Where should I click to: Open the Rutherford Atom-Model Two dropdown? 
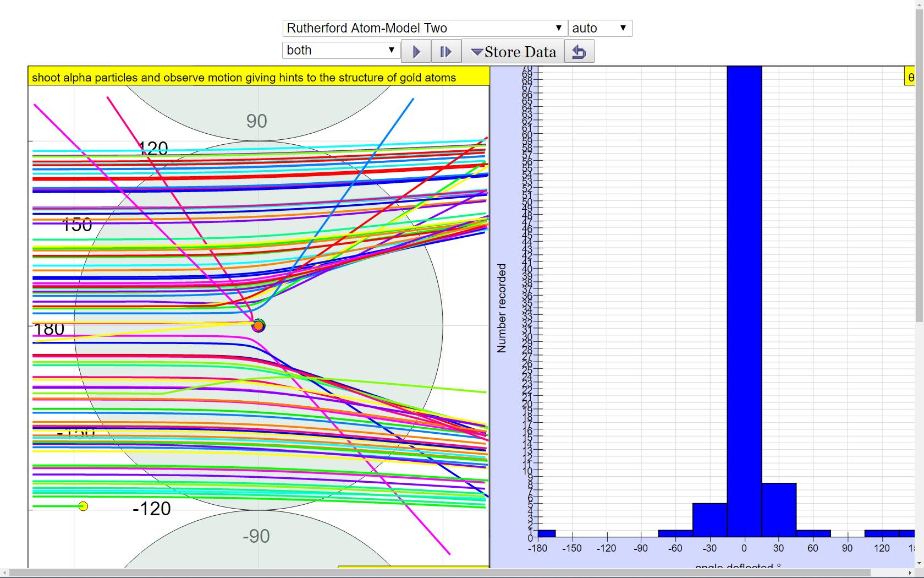(425, 28)
